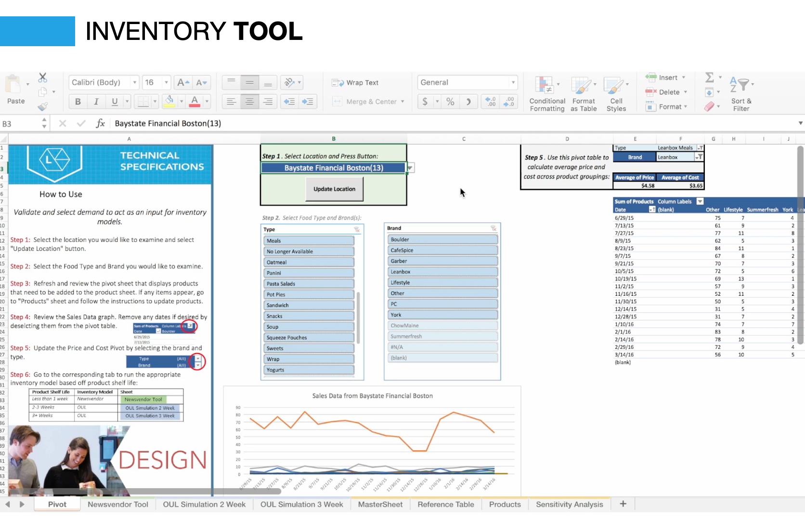This screenshot has width=805, height=532.
Task: Click the Paste clipboard icon
Action: 13,85
